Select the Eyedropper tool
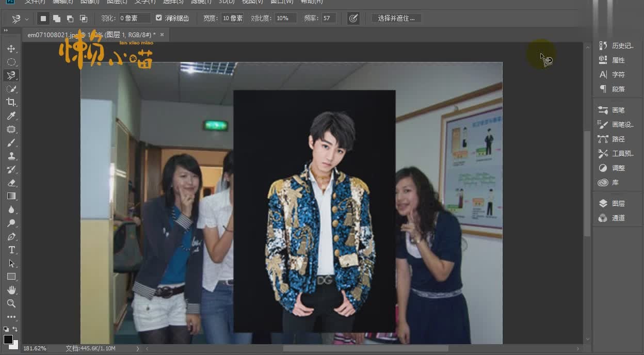 (x=11, y=116)
